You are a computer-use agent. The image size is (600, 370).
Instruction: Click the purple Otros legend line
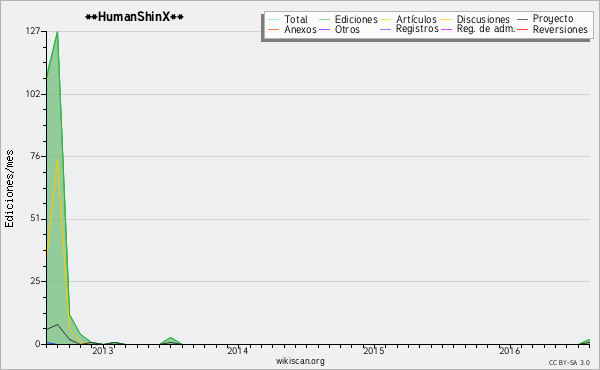click(324, 29)
